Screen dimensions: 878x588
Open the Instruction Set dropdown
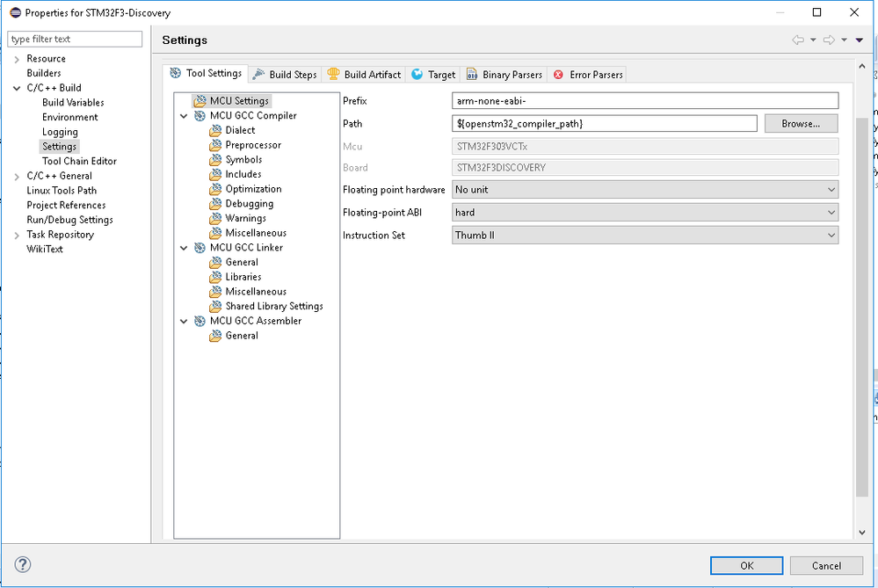click(645, 236)
